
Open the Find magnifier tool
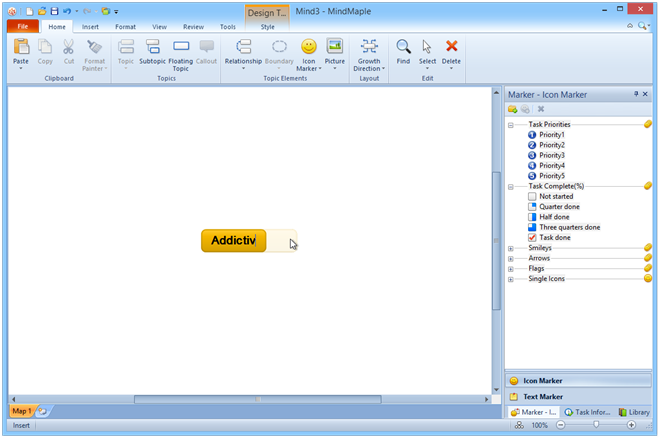403,47
